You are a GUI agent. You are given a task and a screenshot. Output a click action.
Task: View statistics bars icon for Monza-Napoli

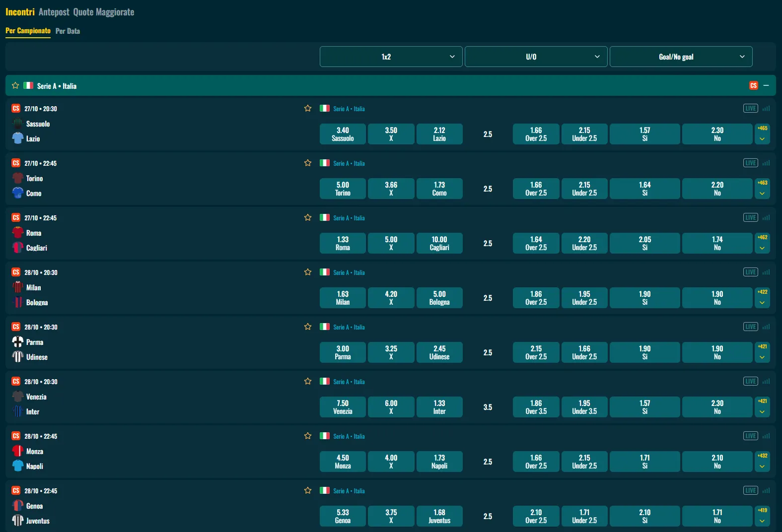pyautogui.click(x=766, y=436)
